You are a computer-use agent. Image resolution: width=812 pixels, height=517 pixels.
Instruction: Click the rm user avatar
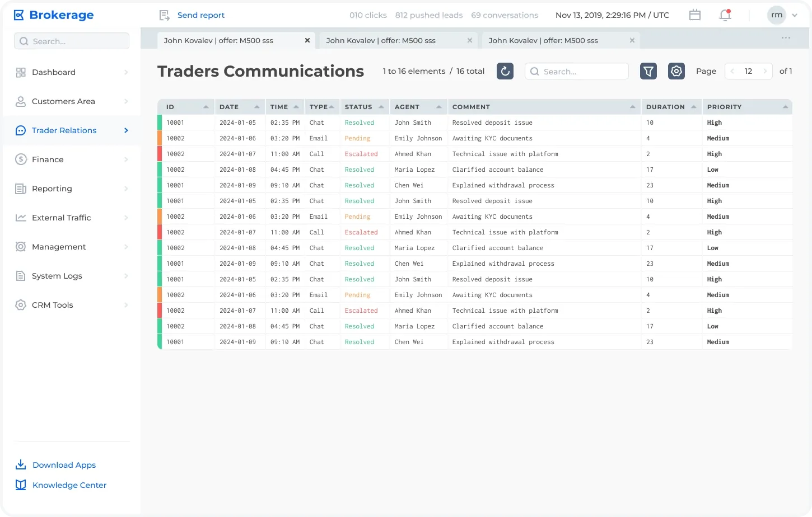777,15
